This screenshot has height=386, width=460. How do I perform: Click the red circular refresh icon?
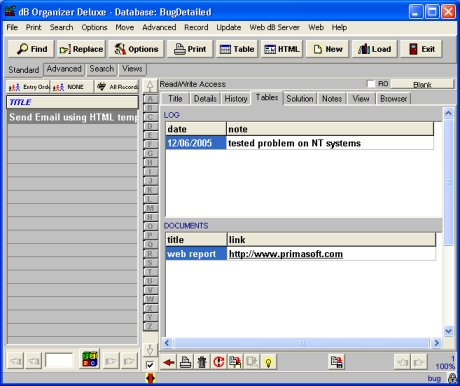[219, 362]
